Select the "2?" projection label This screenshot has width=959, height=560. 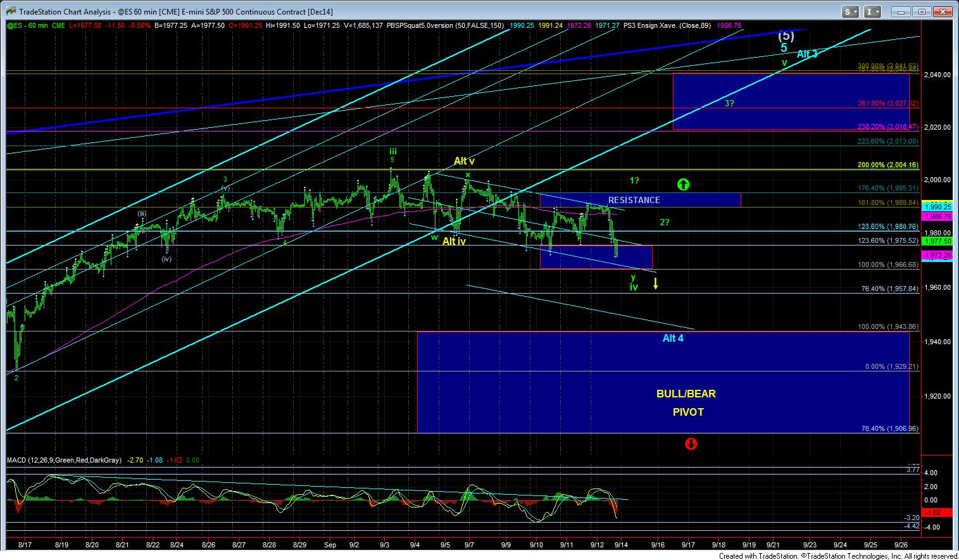coord(665,222)
